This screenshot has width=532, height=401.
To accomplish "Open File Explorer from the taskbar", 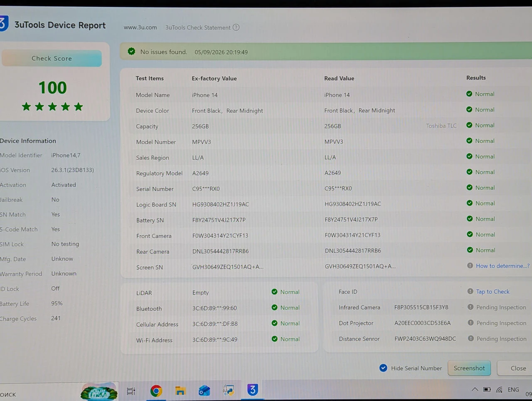I will 180,391.
